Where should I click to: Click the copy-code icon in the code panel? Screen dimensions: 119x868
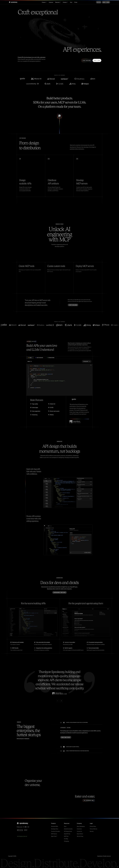tap(91, 365)
